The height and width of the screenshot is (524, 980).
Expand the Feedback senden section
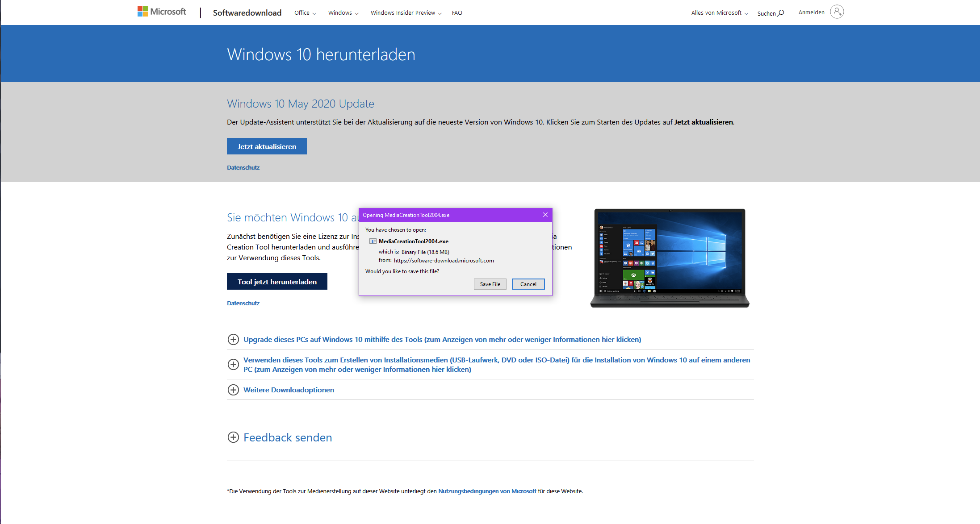point(288,437)
